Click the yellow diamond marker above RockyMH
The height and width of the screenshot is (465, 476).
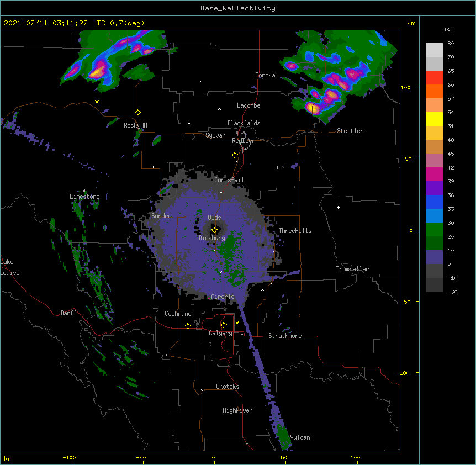pos(137,112)
